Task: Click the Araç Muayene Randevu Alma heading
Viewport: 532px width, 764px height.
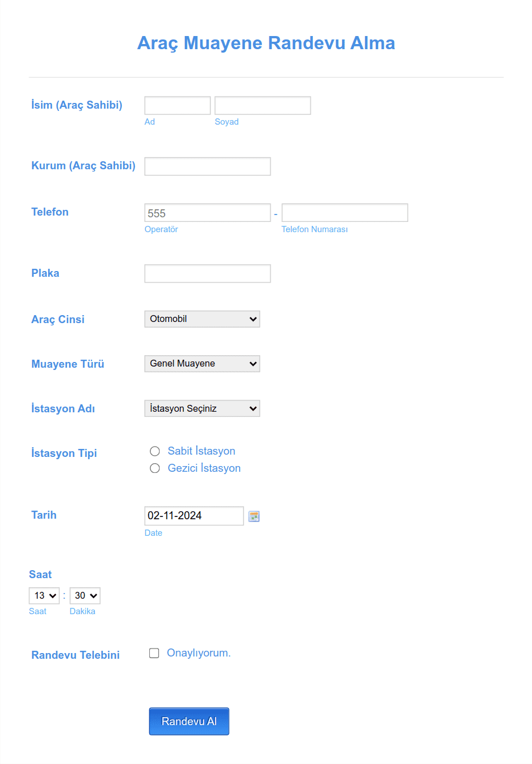Action: click(x=266, y=43)
